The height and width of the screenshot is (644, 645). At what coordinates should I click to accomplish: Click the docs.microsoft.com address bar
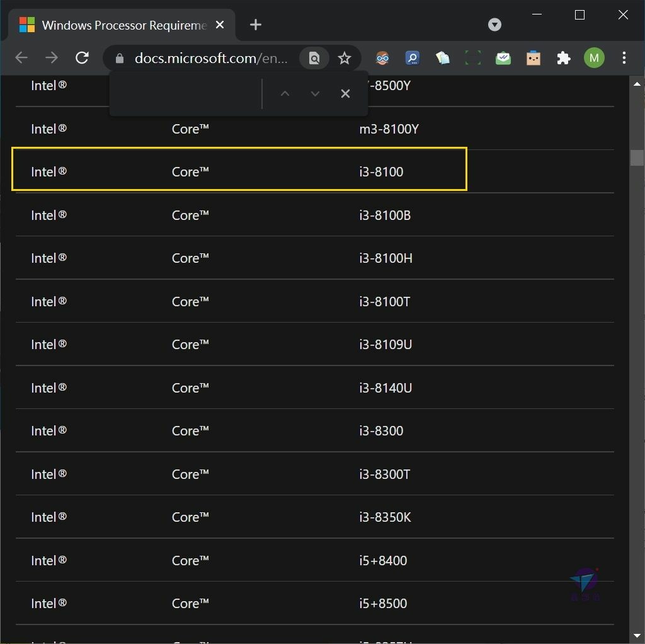click(x=211, y=59)
